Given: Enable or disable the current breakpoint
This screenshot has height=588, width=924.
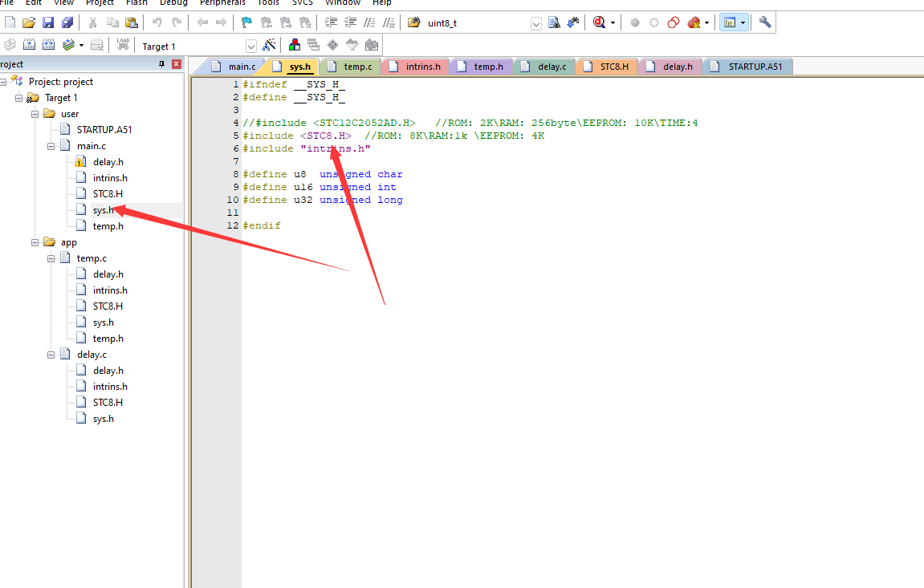Looking at the screenshot, I should coord(654,22).
